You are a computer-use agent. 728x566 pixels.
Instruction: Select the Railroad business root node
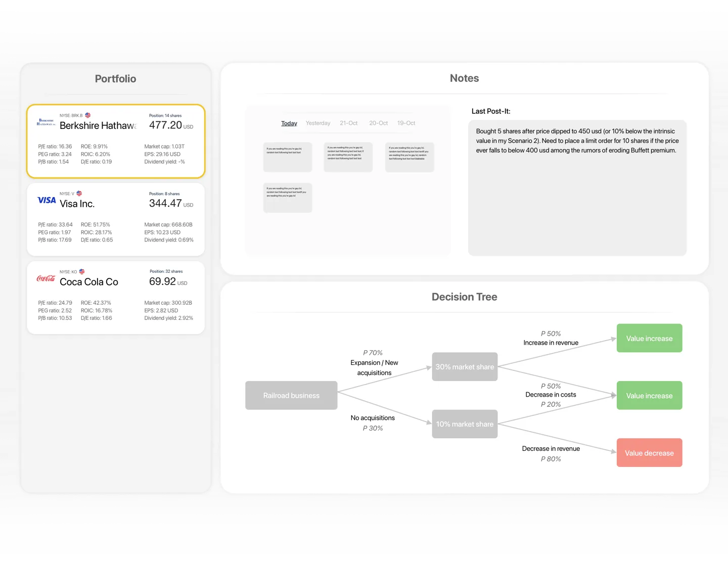[x=291, y=395]
